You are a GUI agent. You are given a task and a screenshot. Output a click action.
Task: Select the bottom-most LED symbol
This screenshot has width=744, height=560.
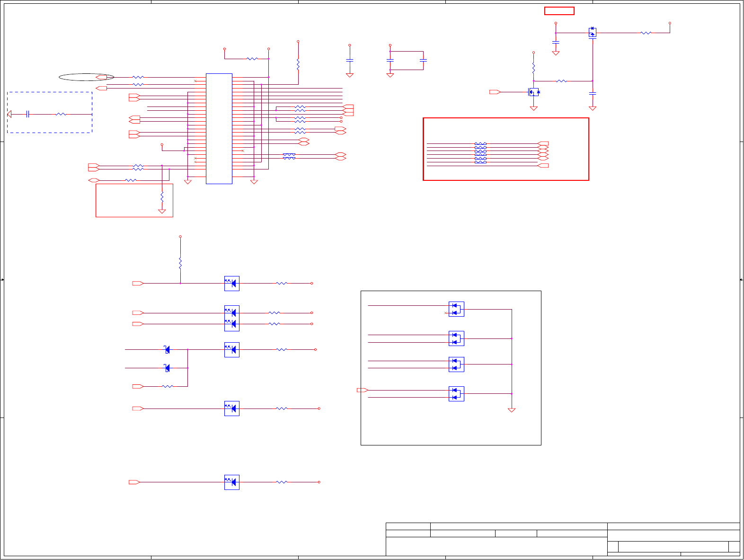(231, 482)
